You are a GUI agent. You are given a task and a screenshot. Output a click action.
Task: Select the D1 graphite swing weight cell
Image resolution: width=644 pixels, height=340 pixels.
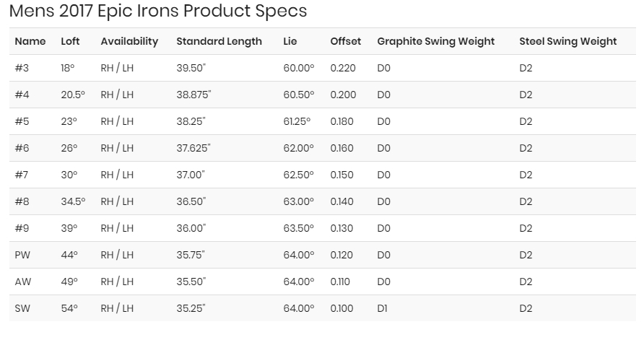point(383,309)
